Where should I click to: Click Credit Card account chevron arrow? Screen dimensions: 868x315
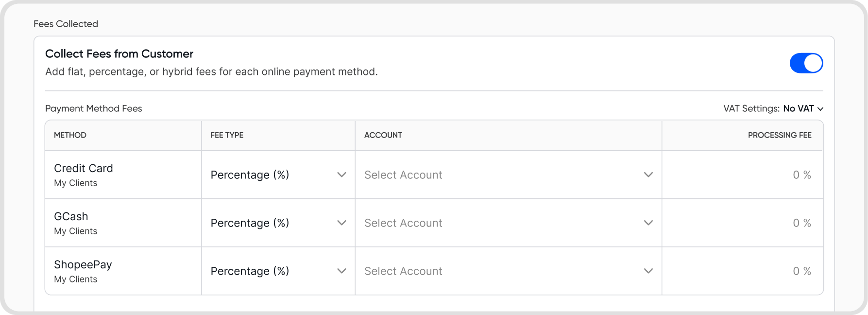point(648,175)
